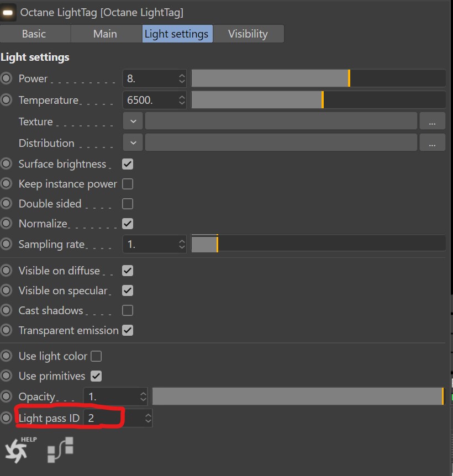Uncheck Transparent emission
The height and width of the screenshot is (476, 453).
coord(128,330)
